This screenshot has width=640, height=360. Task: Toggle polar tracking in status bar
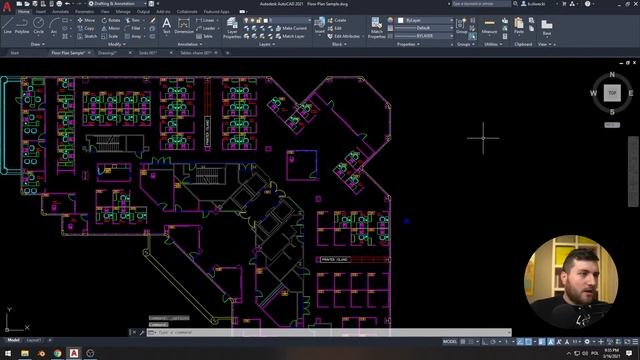[x=493, y=342]
